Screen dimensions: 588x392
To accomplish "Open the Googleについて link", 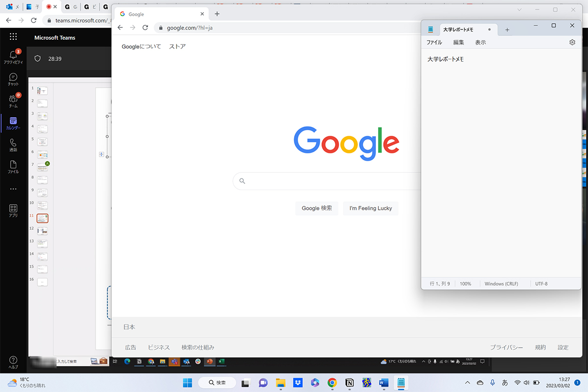I will click(141, 47).
